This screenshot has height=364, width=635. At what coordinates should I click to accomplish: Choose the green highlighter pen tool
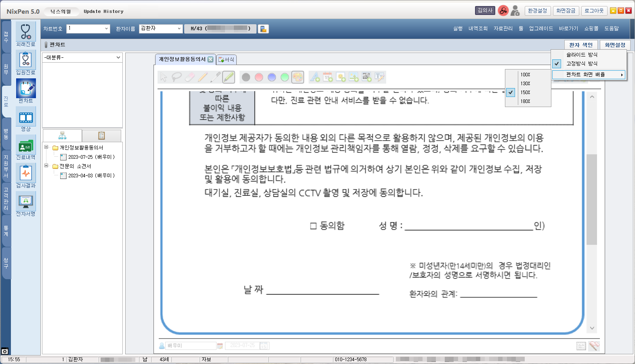pyautogui.click(x=229, y=77)
